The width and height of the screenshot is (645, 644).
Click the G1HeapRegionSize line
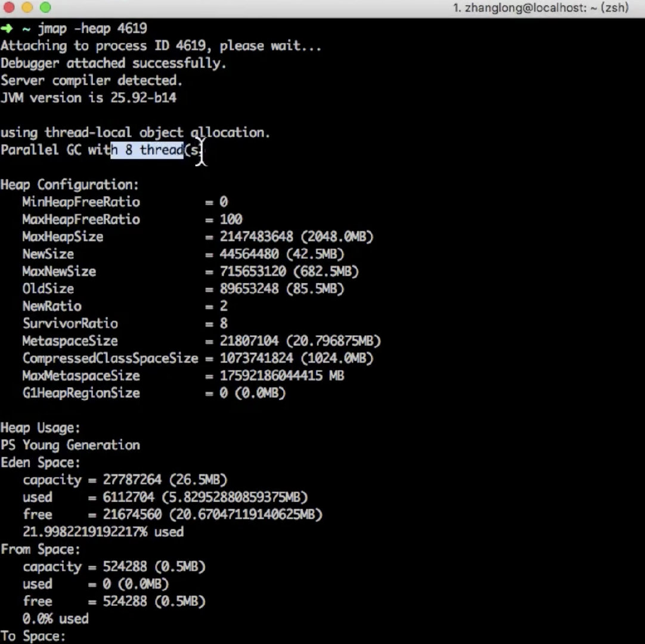[154, 393]
